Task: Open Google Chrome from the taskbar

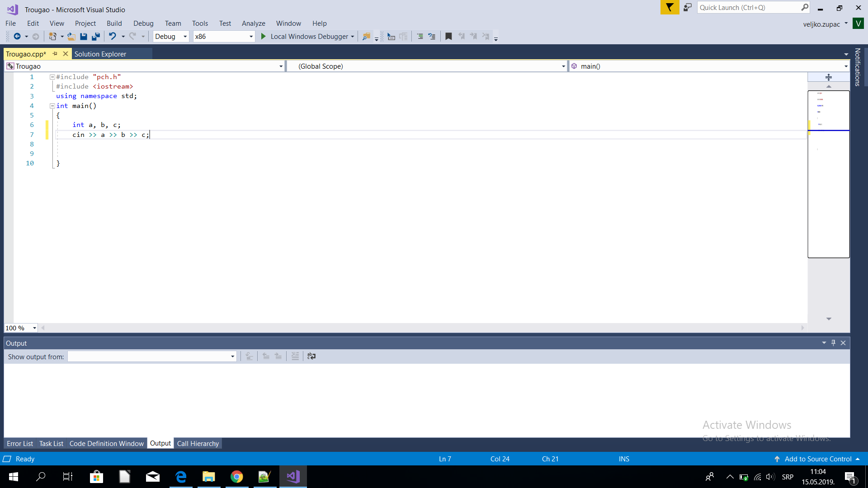Action: (x=236, y=477)
